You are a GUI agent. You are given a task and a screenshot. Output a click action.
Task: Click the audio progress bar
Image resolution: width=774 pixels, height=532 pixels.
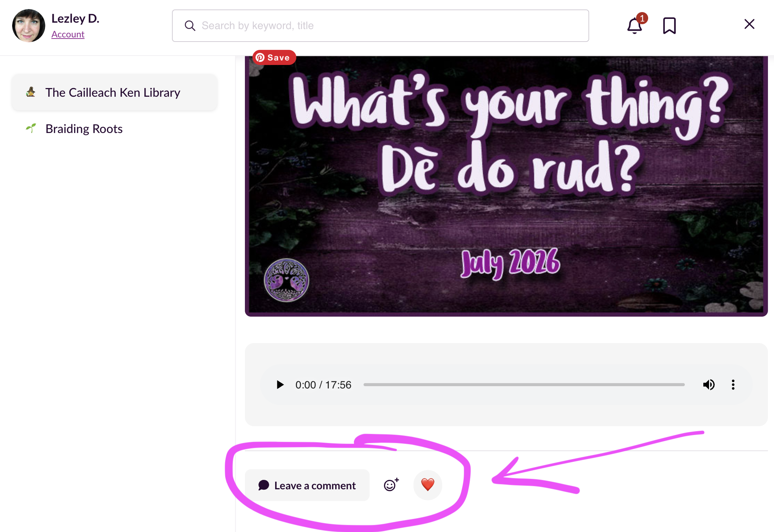click(x=524, y=385)
